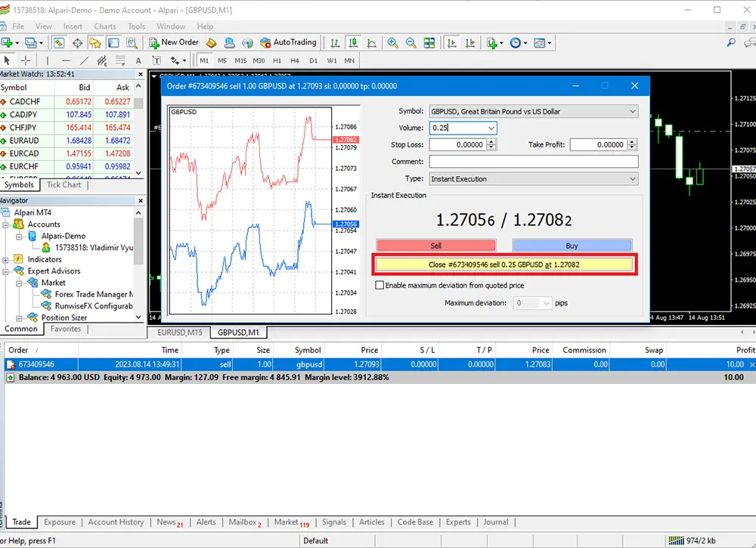
Task: Switch chart timeframe to H1
Action: 277,60
